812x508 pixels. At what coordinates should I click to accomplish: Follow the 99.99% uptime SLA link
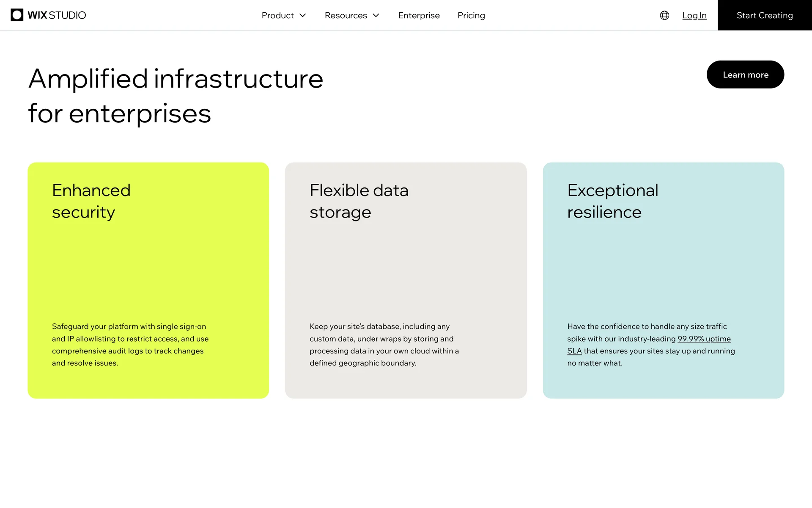point(704,339)
